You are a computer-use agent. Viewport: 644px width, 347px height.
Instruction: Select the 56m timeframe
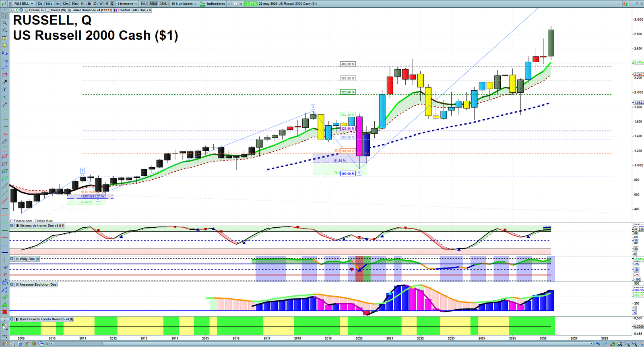click(x=74, y=4)
